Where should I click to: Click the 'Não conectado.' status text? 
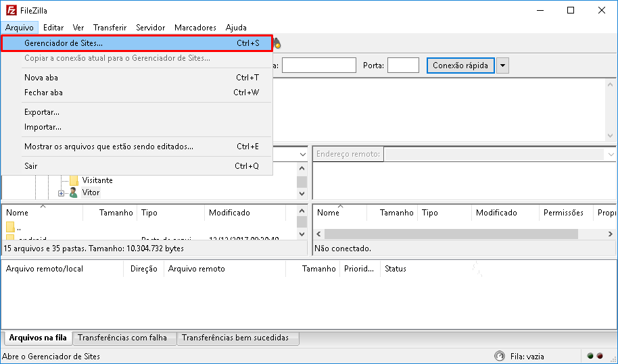343,249
